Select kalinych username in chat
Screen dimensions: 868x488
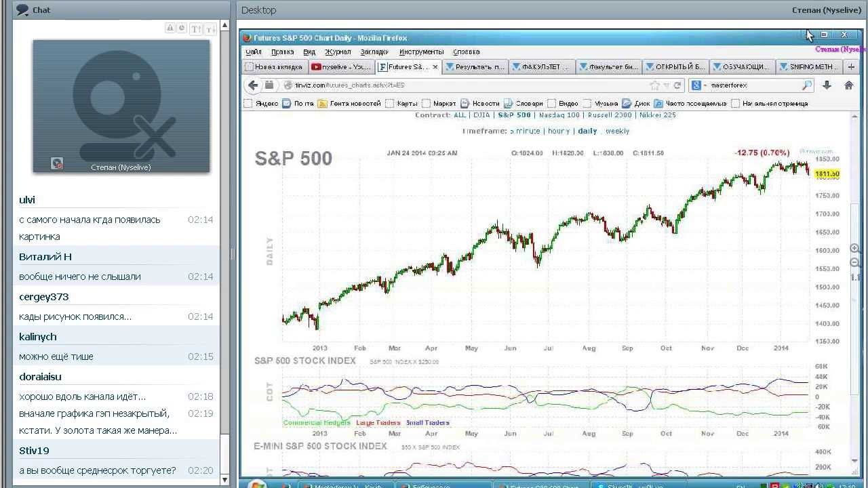pos(38,337)
